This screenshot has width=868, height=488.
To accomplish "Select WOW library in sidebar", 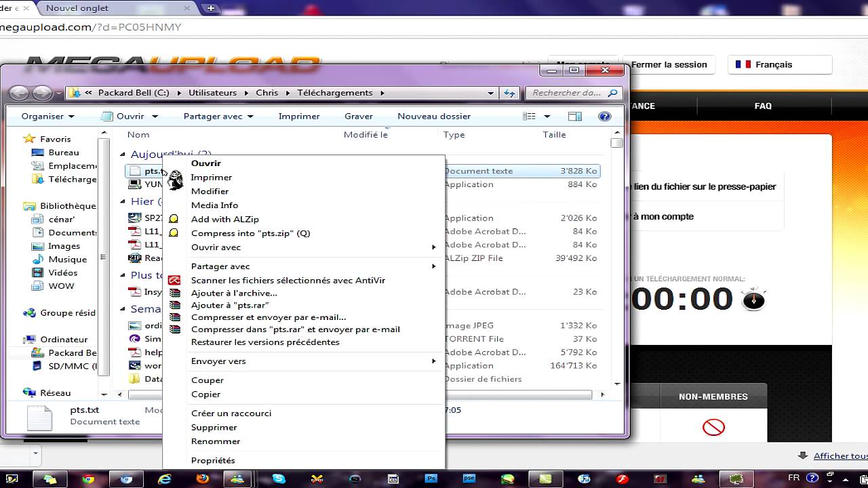I will tap(61, 286).
